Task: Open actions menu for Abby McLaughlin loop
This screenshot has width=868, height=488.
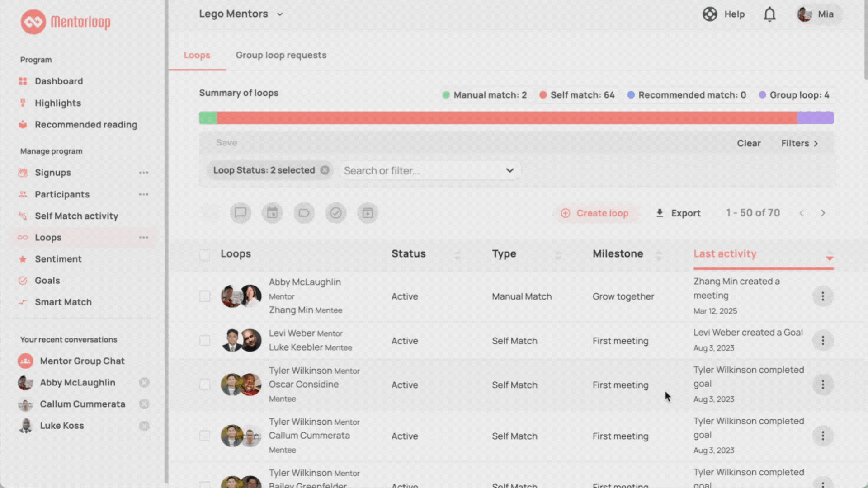Action: 823,296
